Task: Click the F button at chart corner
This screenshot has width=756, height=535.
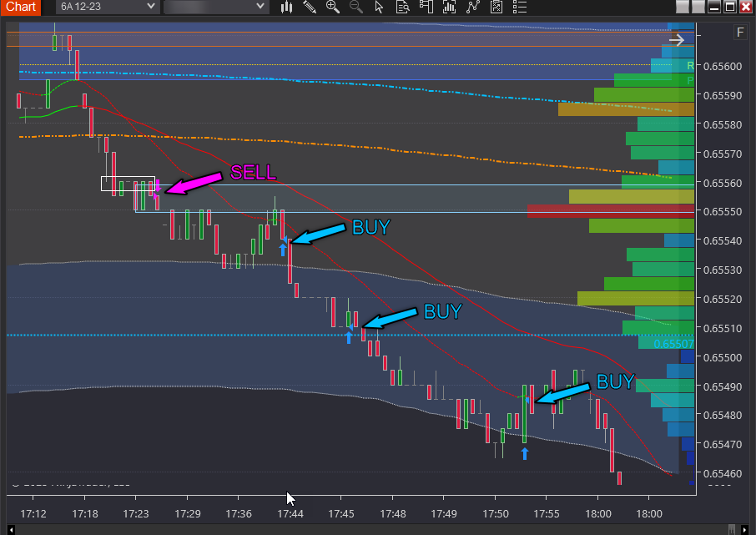Action: [x=740, y=33]
